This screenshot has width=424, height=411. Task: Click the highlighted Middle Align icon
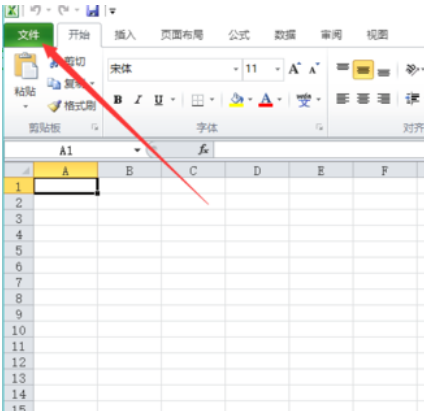(x=363, y=69)
